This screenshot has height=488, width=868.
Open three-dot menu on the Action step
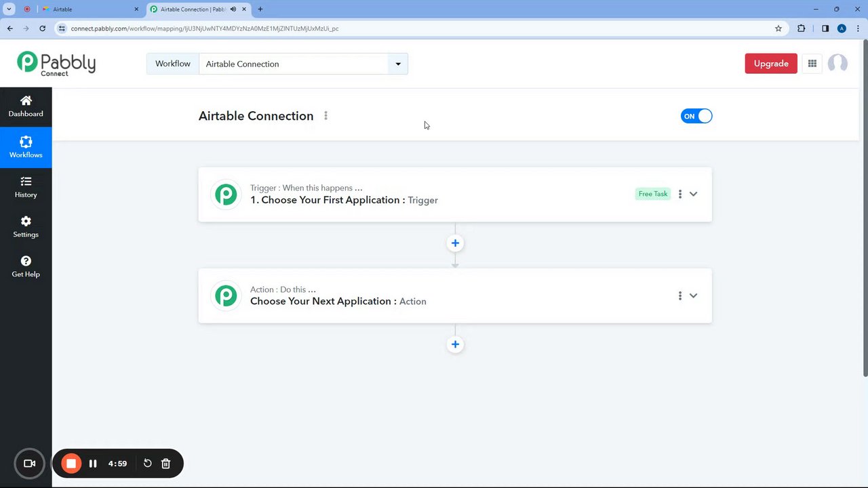679,296
